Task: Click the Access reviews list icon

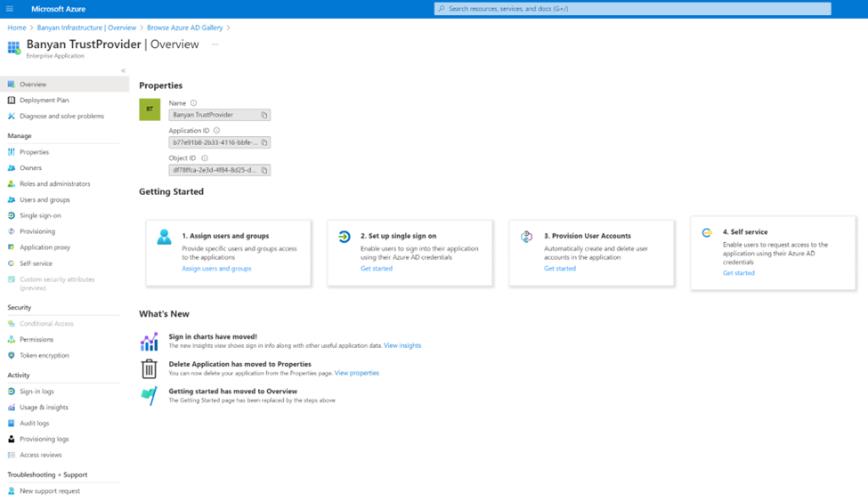Action: (x=11, y=455)
